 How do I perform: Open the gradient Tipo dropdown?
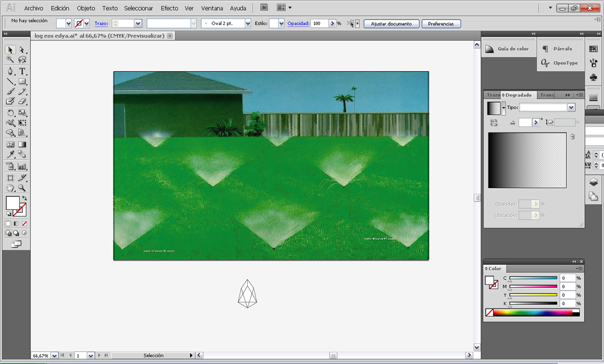tap(571, 107)
